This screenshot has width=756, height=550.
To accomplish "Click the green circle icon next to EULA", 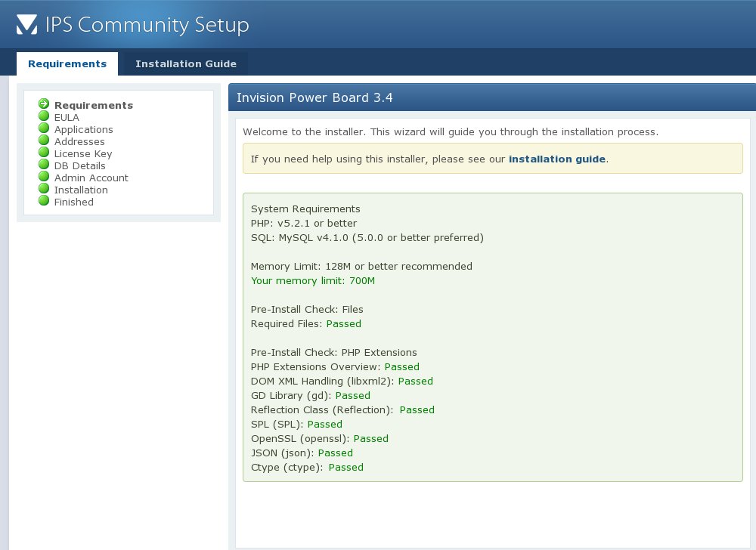I will pyautogui.click(x=44, y=116).
